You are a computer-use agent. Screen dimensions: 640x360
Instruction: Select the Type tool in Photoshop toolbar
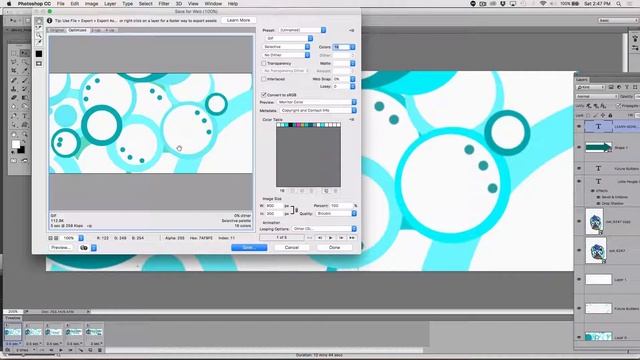coord(24,116)
